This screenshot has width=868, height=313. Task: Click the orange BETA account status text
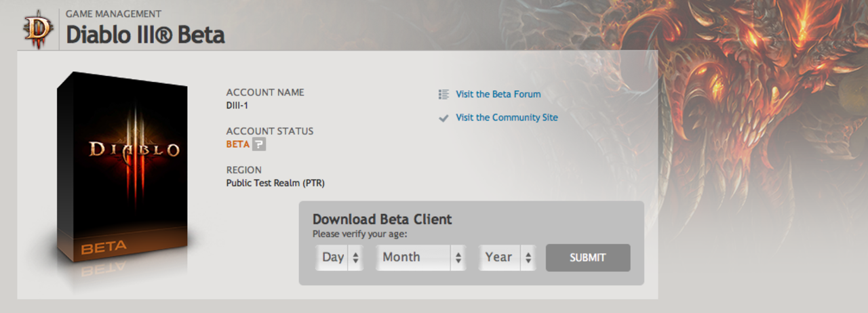pyautogui.click(x=237, y=144)
